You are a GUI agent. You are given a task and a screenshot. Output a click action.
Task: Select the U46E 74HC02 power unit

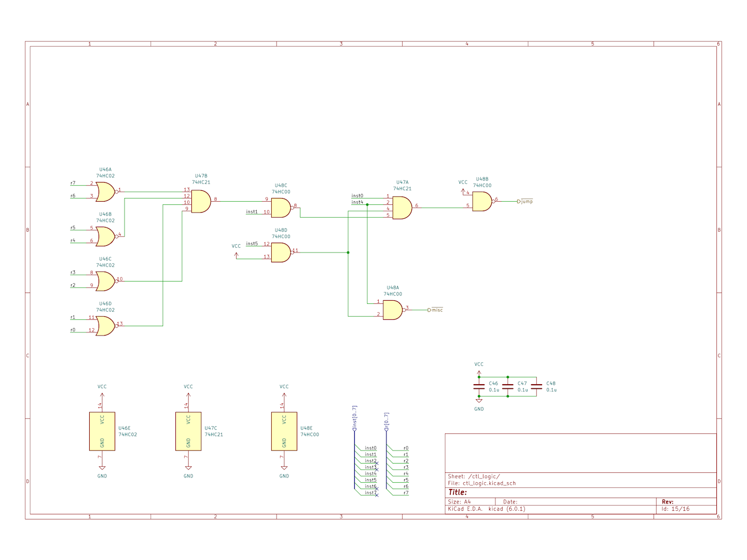pos(102,431)
